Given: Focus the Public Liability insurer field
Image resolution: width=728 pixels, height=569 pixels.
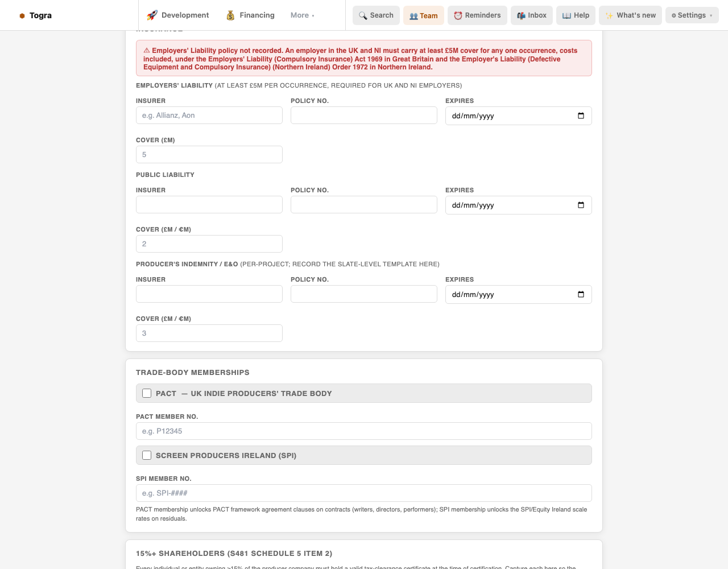Looking at the screenshot, I should coord(209,205).
